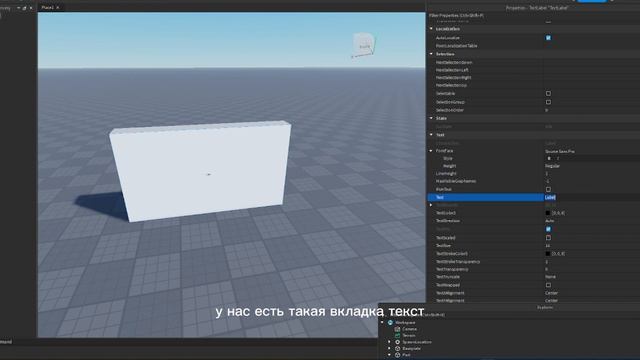Viewport: 640px width, 360px height.
Task: Select Part in the Explorer tree
Action: (406, 355)
